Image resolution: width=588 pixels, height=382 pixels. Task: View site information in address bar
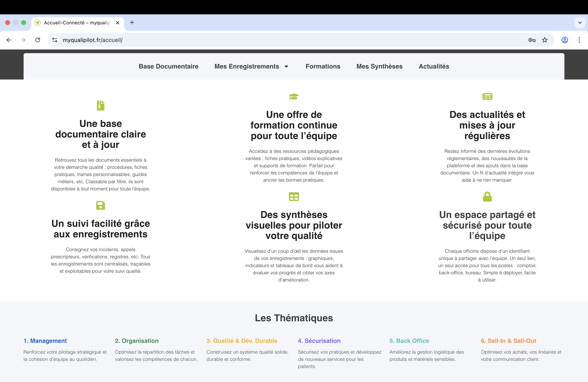pyautogui.click(x=55, y=40)
